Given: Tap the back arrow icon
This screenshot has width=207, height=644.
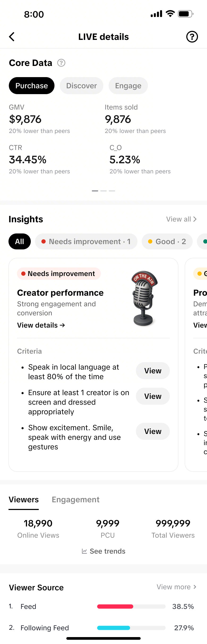Looking at the screenshot, I should (12, 37).
